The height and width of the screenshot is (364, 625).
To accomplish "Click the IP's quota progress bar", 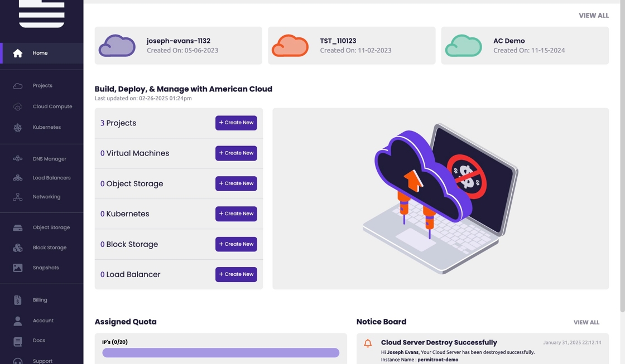I will [x=220, y=353].
